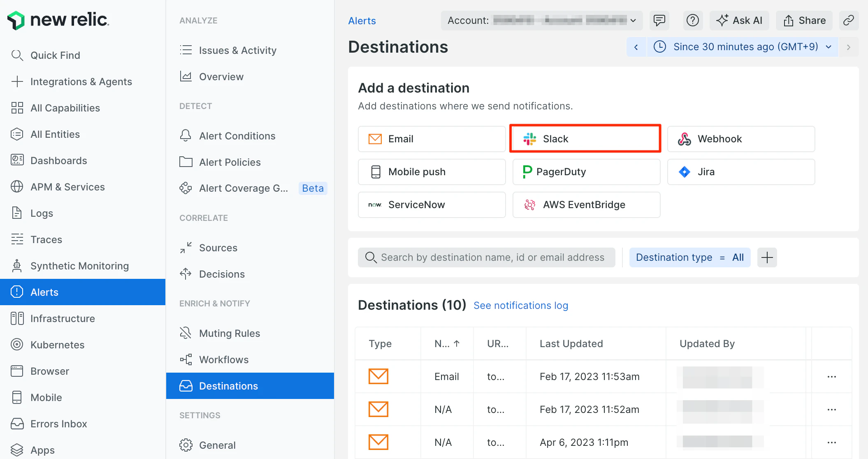The image size is (868, 459).
Task: Add a Jira destination
Action: click(741, 172)
